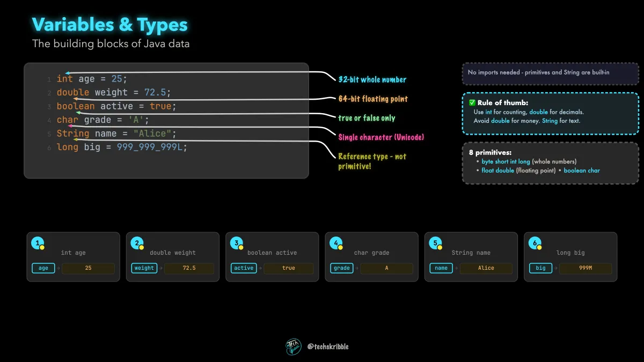Click the value box showing true
The image size is (644, 362).
pos(289,268)
